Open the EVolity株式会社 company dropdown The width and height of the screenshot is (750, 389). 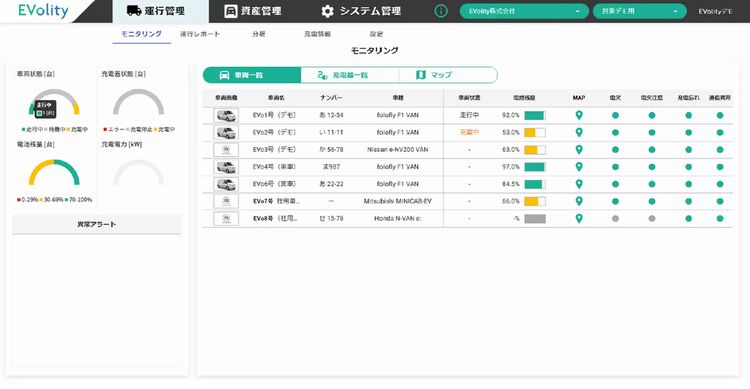[524, 11]
